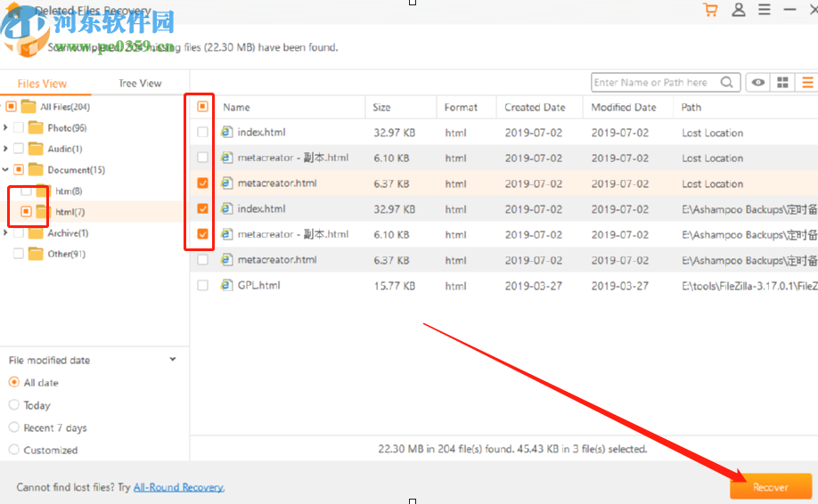Open the shopping cart icon

pos(710,10)
